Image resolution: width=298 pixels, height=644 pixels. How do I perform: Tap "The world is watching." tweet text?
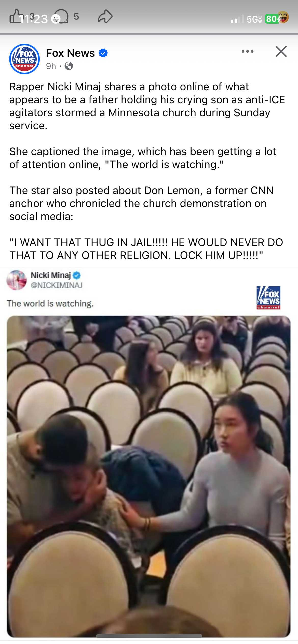point(50,303)
